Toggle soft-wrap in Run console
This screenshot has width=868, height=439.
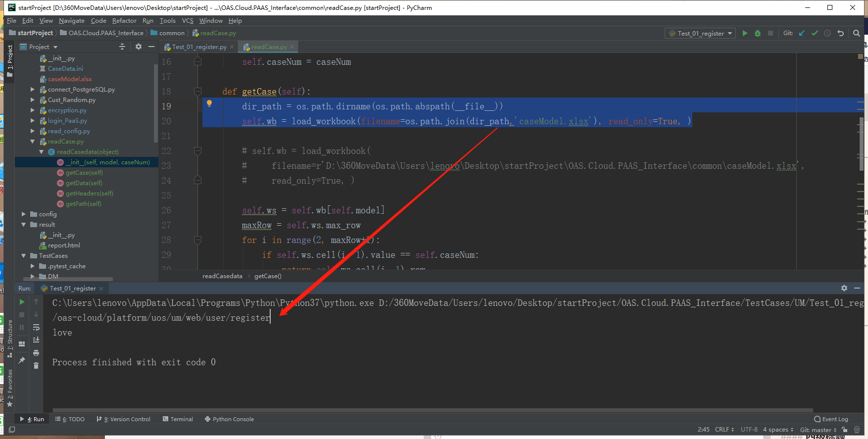(x=36, y=327)
